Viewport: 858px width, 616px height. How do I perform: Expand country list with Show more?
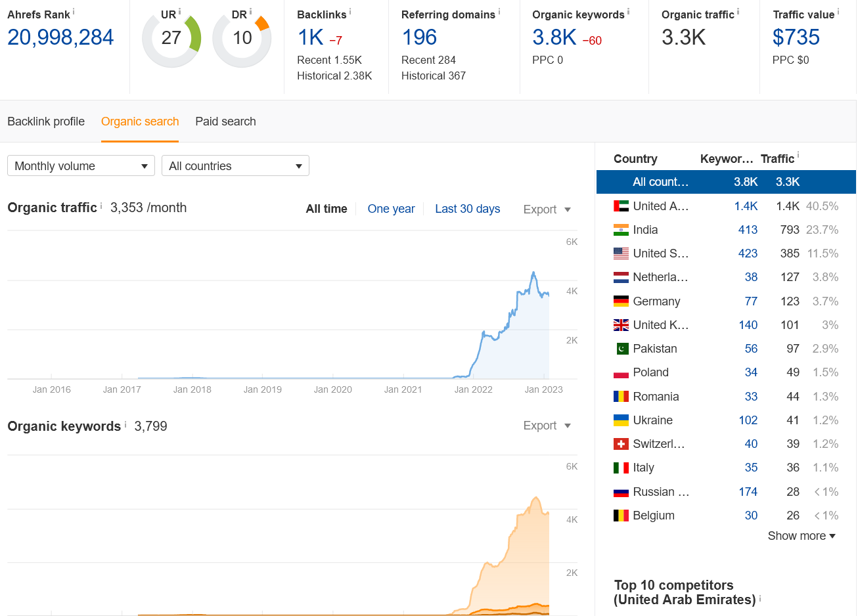pyautogui.click(x=802, y=536)
